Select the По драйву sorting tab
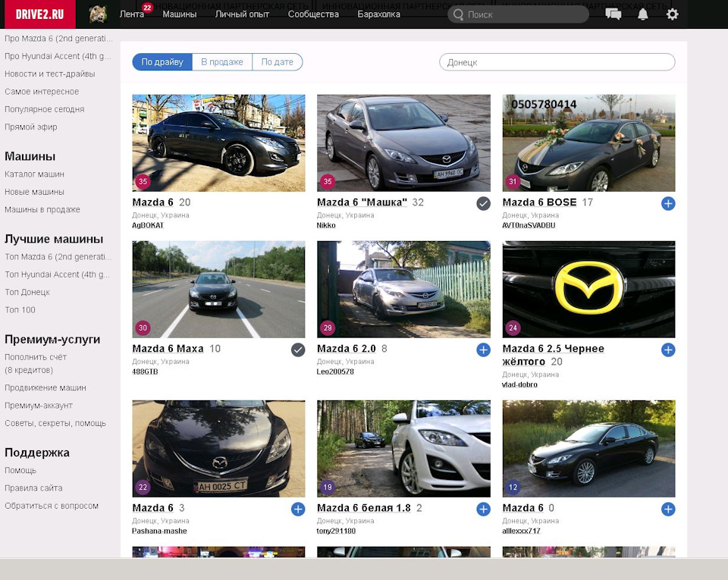Viewport: 728px width, 580px height. point(162,61)
